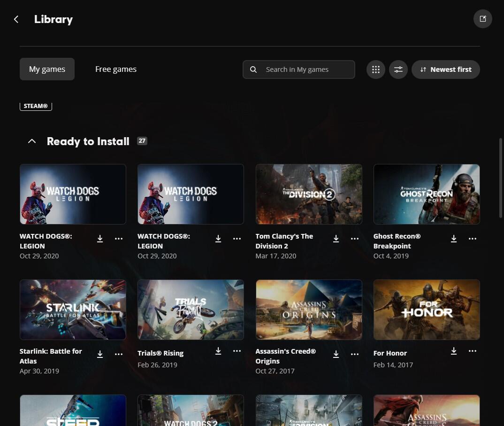Download For Honor
504x426 pixels.
453,351
